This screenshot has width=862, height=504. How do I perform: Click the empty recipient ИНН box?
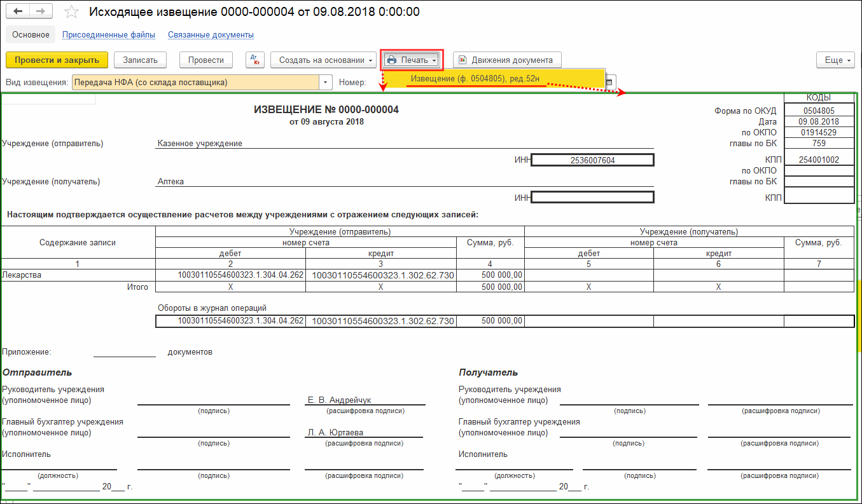coord(592,198)
